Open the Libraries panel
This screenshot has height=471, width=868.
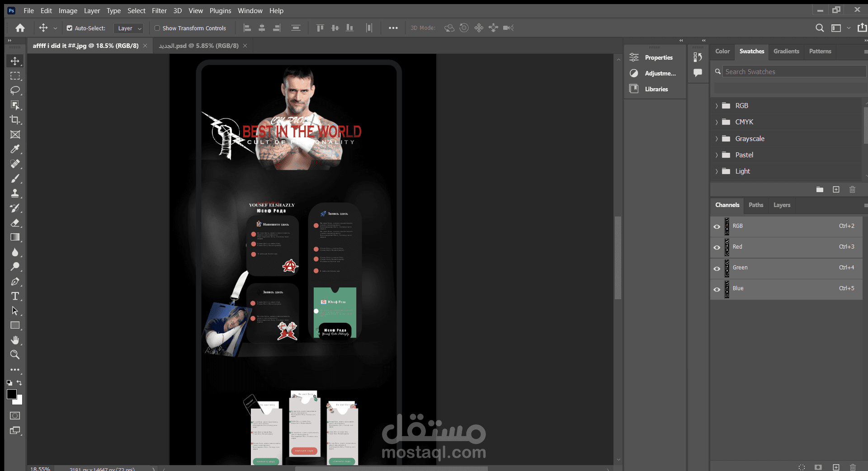tap(656, 89)
